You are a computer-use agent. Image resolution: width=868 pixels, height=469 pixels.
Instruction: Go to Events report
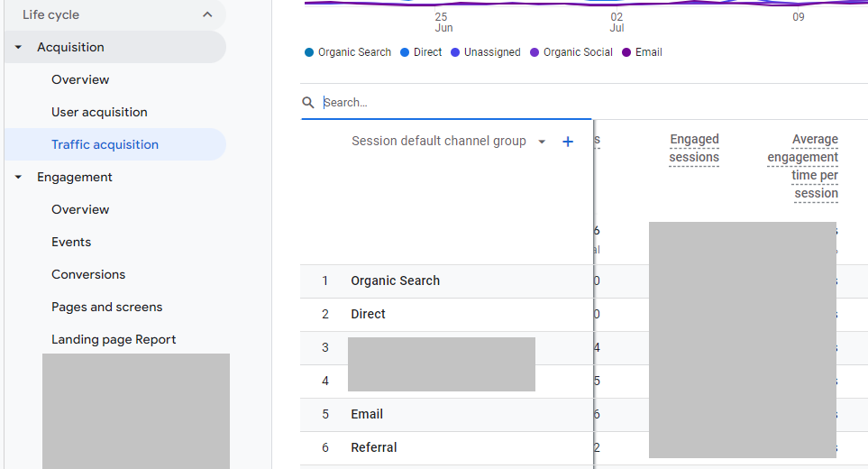point(71,242)
